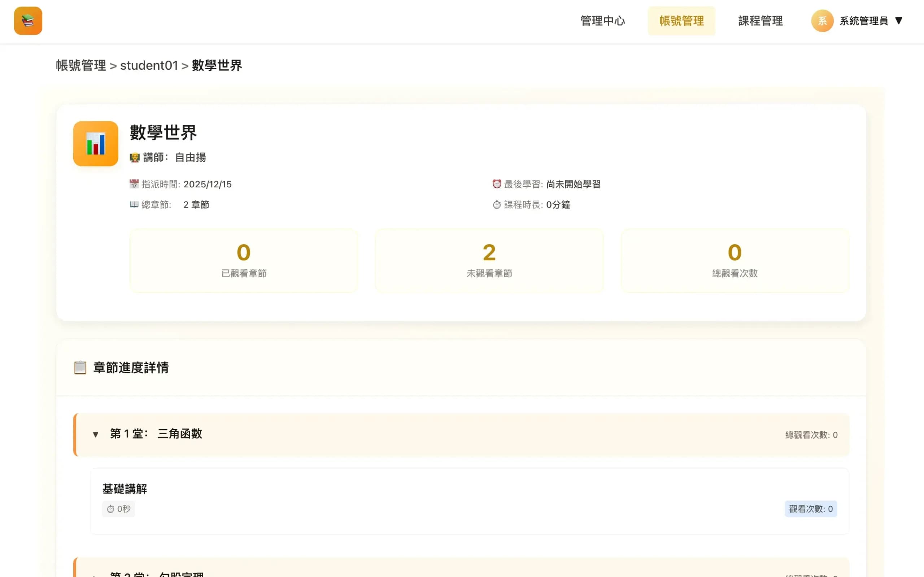924x577 pixels.
Task: Click the calendar icon beside 指派時間
Action: click(x=133, y=184)
